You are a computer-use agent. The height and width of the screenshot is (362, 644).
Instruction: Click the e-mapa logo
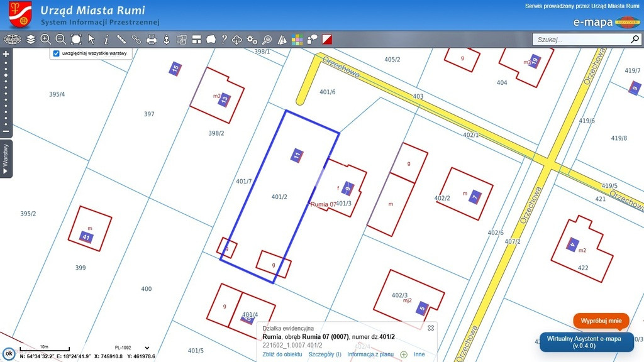(607, 22)
